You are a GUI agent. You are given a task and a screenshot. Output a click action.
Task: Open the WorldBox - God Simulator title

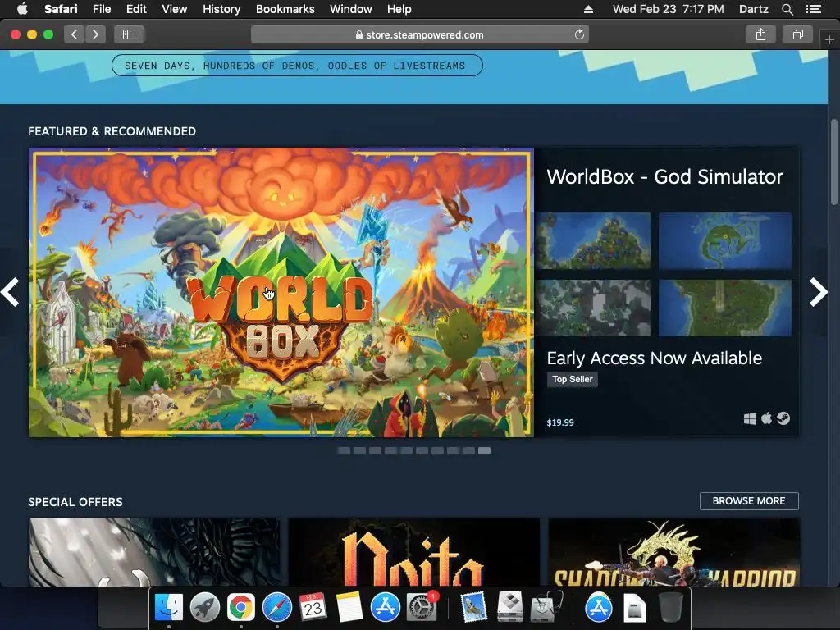coord(664,177)
